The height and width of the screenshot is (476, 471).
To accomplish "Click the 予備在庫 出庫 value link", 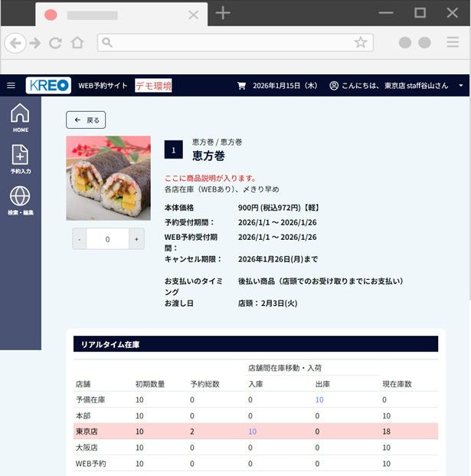I will point(319,400).
